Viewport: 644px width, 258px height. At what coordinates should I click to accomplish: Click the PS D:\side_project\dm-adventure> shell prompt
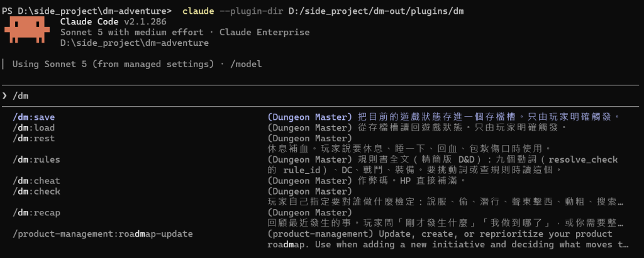point(87,11)
